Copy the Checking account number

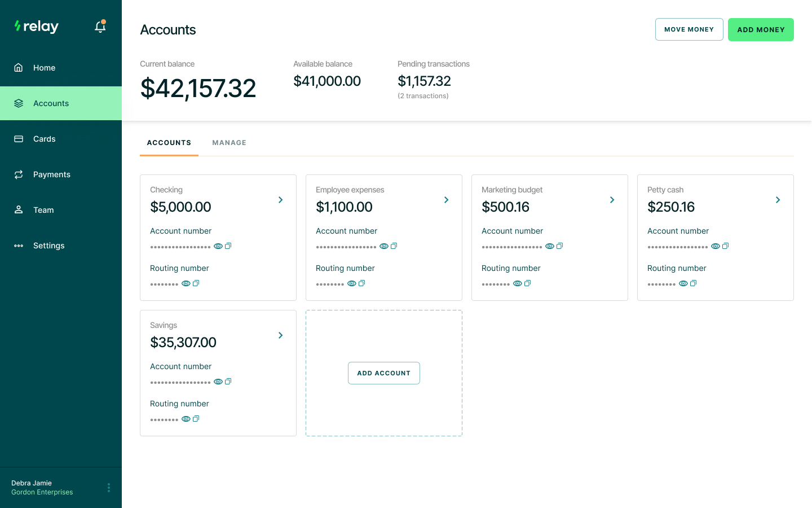(x=228, y=246)
